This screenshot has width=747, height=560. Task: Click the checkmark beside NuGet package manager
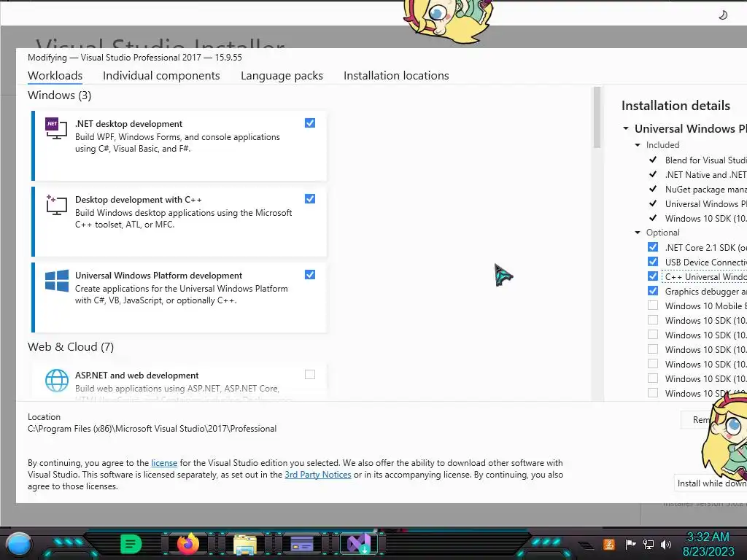pyautogui.click(x=653, y=189)
